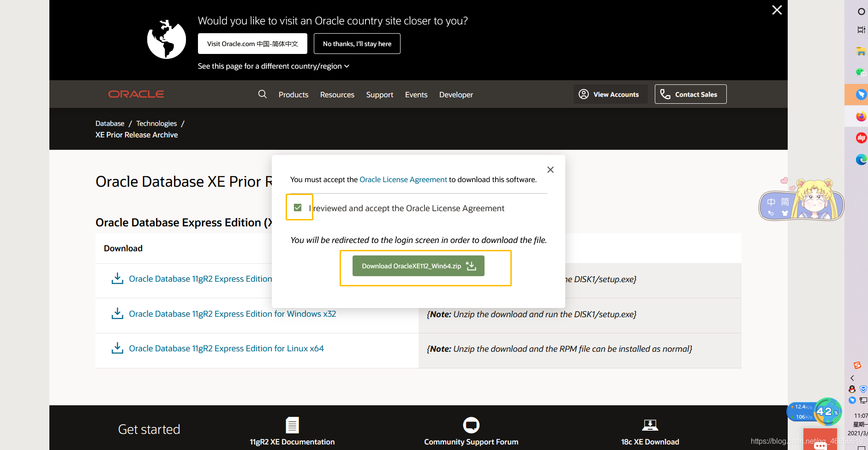This screenshot has width=868, height=450.
Task: Open WeChat from taskbar
Action: click(861, 72)
